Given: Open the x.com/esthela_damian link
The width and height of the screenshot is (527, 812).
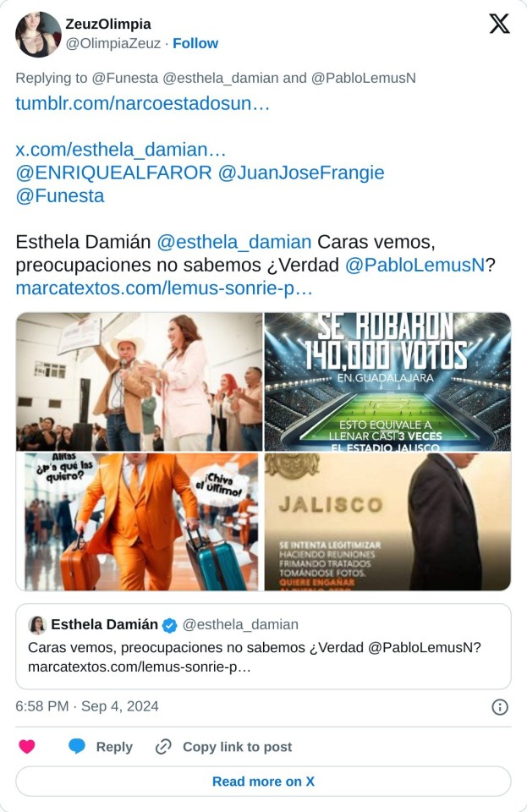Looking at the screenshot, I should coord(121,150).
